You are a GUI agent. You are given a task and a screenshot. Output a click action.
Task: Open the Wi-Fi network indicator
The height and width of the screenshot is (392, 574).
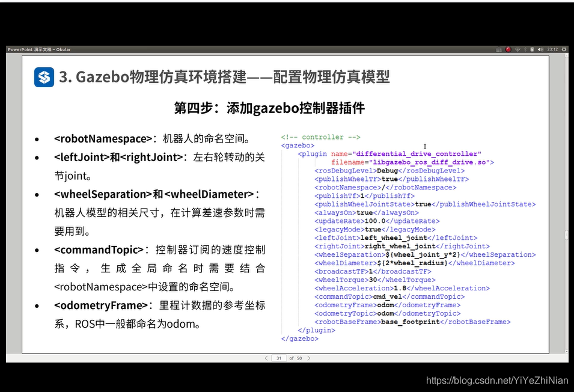[518, 49]
